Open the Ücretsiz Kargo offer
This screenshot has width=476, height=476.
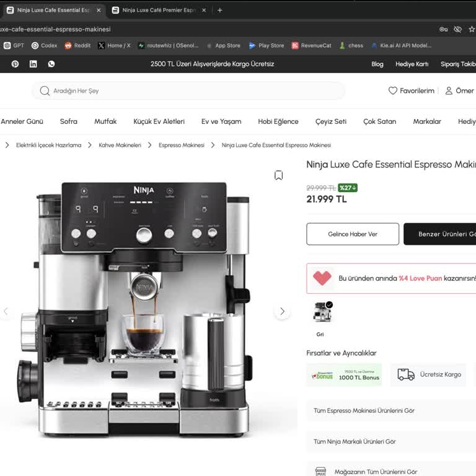(x=428, y=375)
